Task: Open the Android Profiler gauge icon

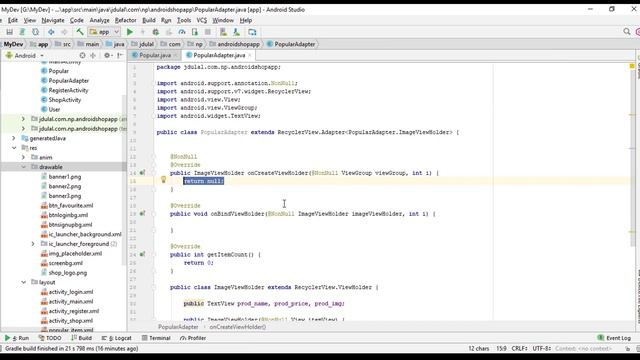Action: pyautogui.click(x=182, y=32)
